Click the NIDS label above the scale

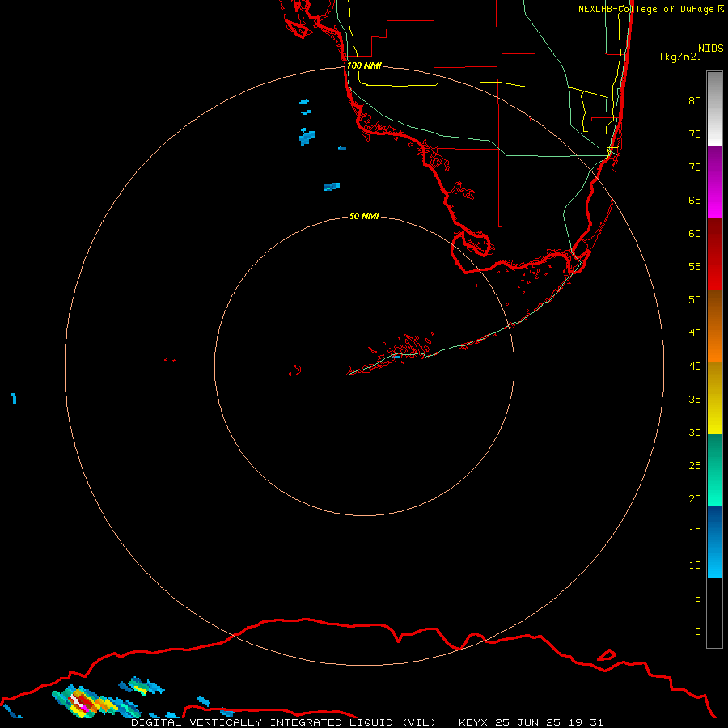point(711,49)
